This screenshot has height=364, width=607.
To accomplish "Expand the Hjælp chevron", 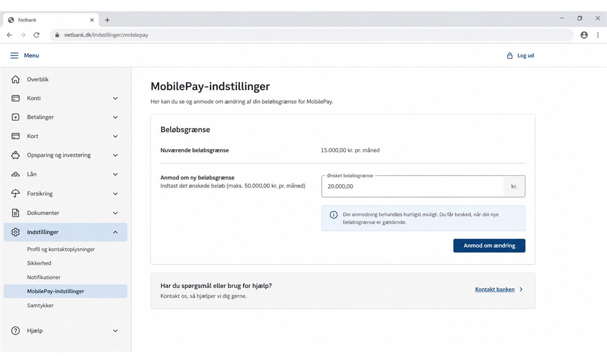I will coord(115,331).
